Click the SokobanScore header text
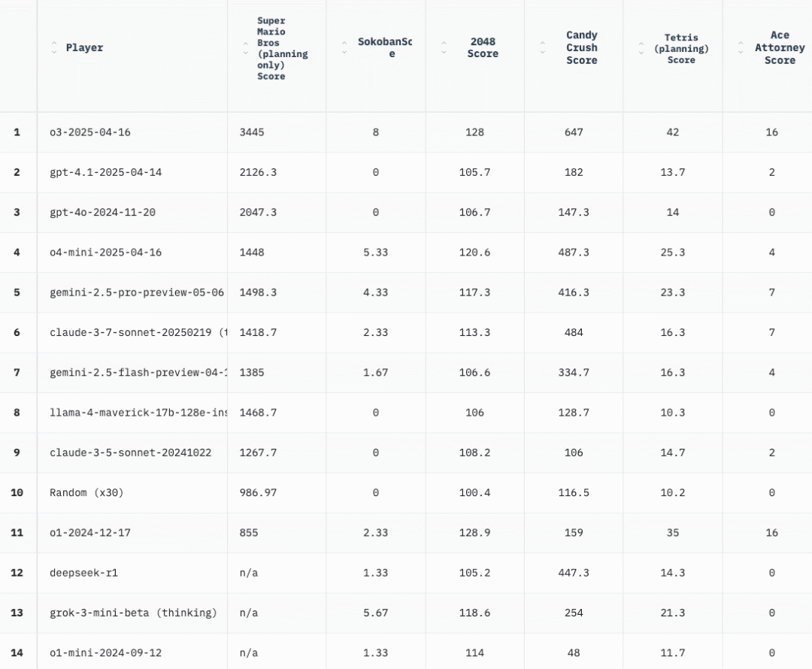Viewport: 812px width, 669px height. (x=385, y=47)
